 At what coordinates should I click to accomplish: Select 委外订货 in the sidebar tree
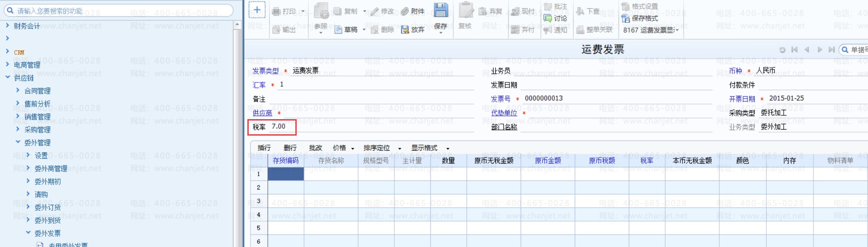pyautogui.click(x=48, y=208)
